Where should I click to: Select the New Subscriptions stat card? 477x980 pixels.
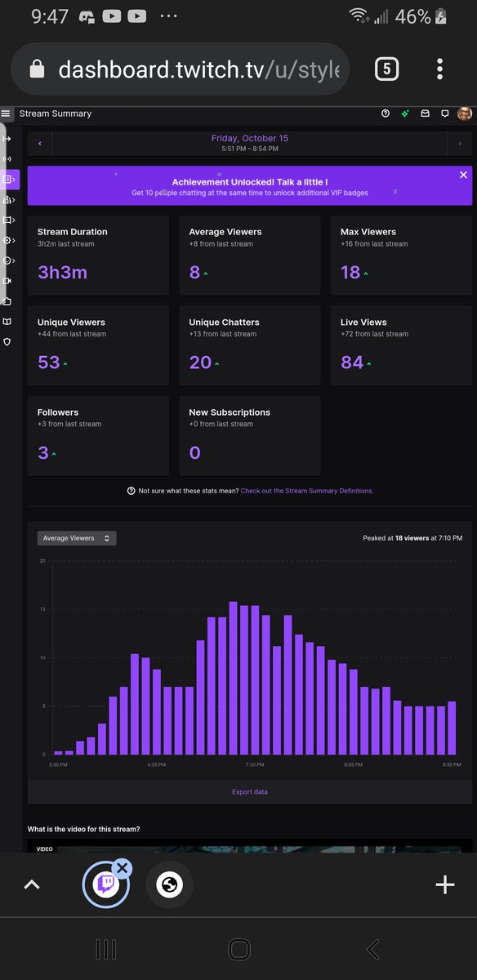(x=250, y=435)
